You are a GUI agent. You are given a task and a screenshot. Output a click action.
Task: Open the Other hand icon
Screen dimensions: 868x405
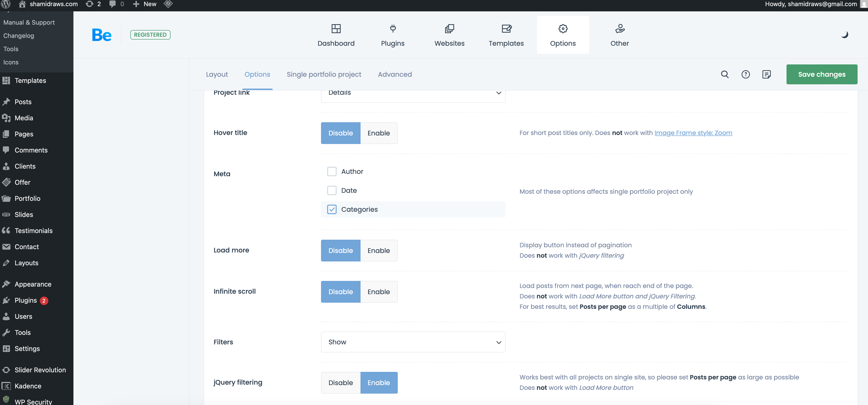click(x=619, y=29)
